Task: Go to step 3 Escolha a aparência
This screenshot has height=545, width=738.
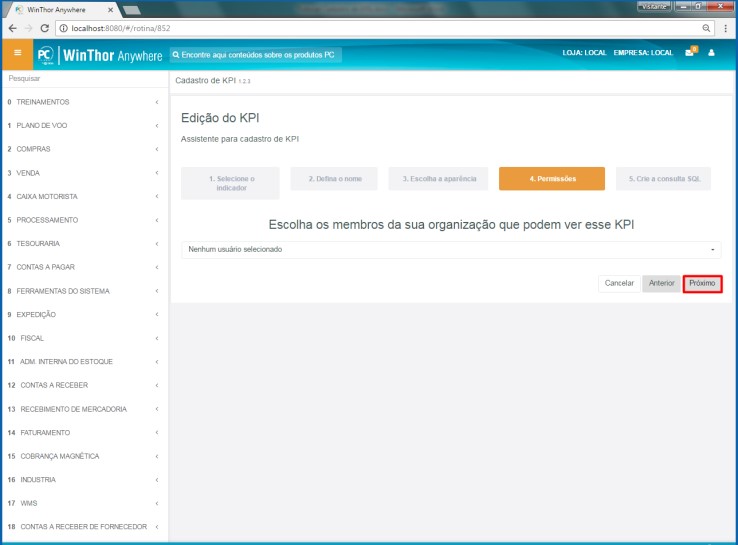Action: click(438, 179)
